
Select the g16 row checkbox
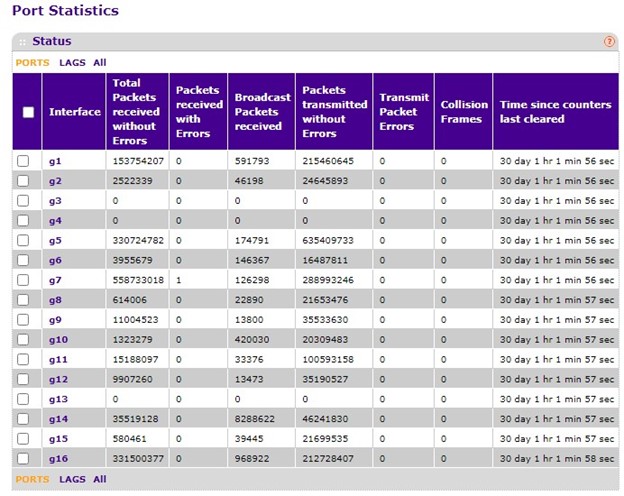pyautogui.click(x=23, y=458)
